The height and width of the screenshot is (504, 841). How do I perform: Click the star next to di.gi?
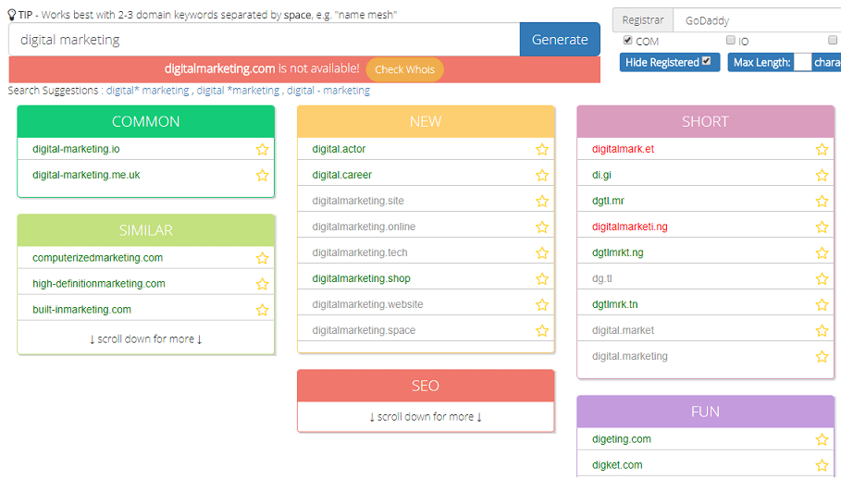822,176
